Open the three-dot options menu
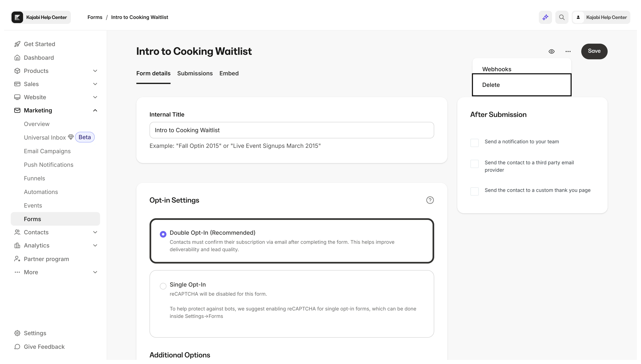 coord(568,51)
